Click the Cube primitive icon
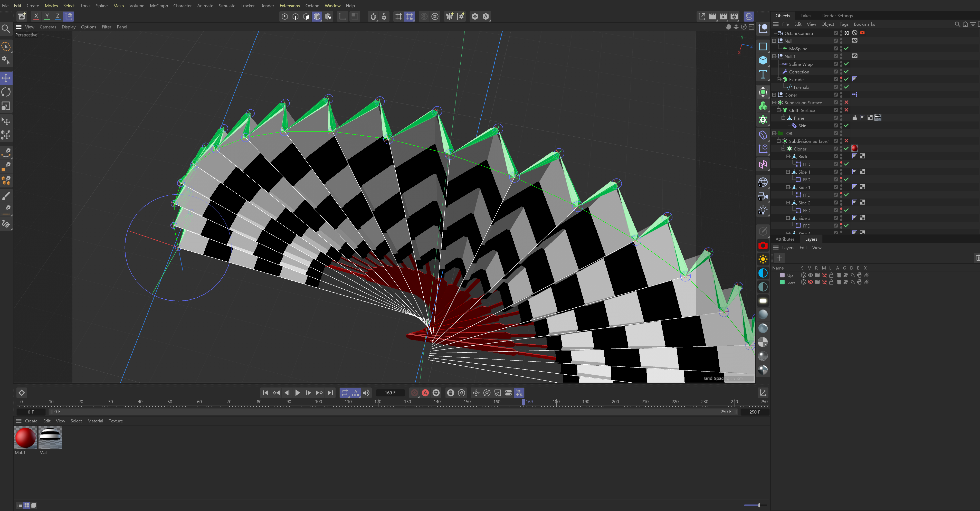 pyautogui.click(x=763, y=60)
